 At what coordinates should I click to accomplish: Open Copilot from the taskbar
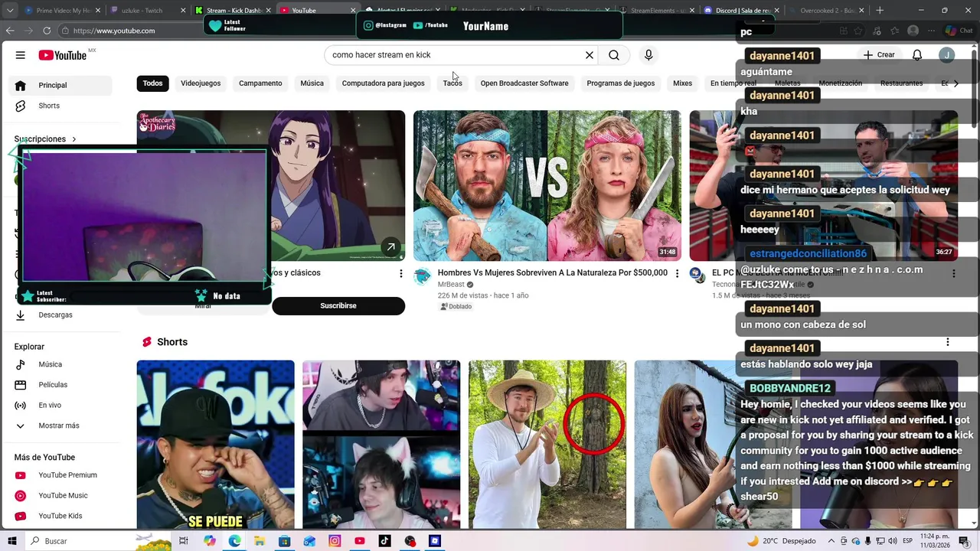click(210, 541)
